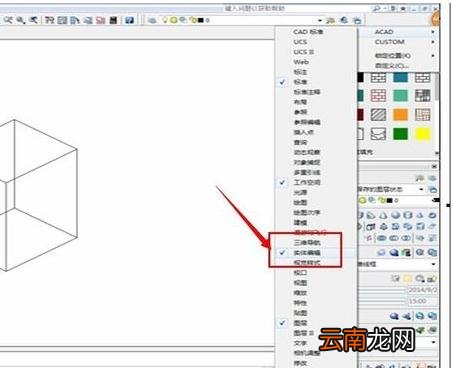452x368 pixels.
Task: Choose UCS II in the toolbar list
Action: coord(315,52)
